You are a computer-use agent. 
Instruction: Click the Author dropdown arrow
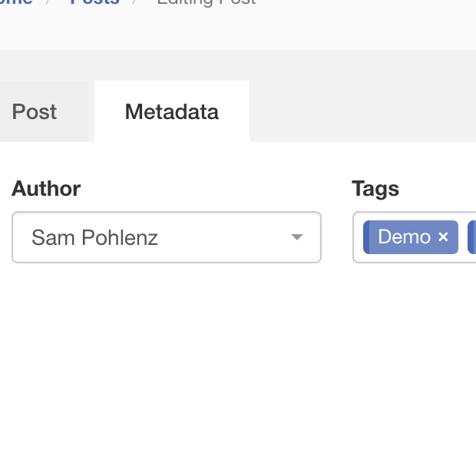point(297,237)
